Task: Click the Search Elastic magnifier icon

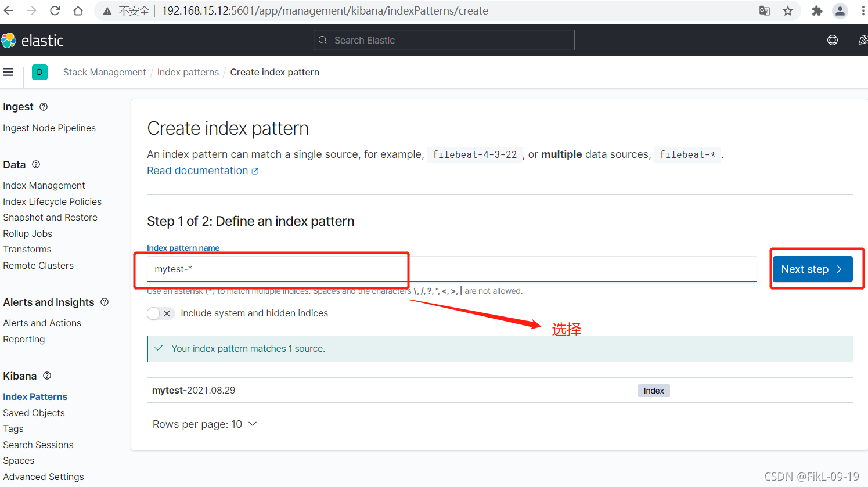Action: point(323,40)
